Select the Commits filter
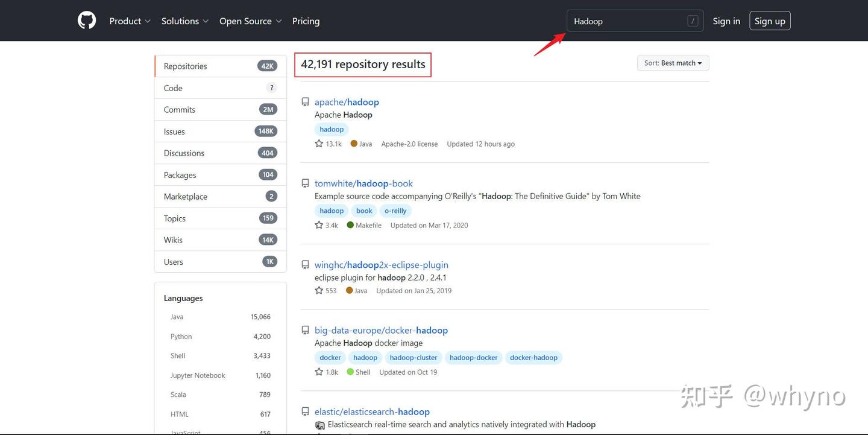This screenshot has width=868, height=435. [221, 110]
